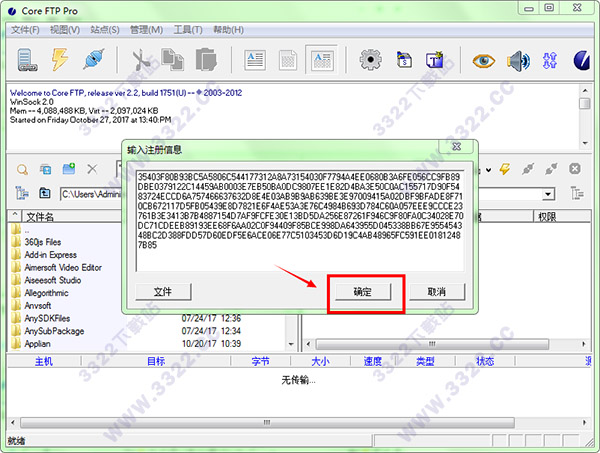Viewport: 600px width, 453px height.
Task: Click the 状态 queue column header
Action: pyautogui.click(x=485, y=361)
